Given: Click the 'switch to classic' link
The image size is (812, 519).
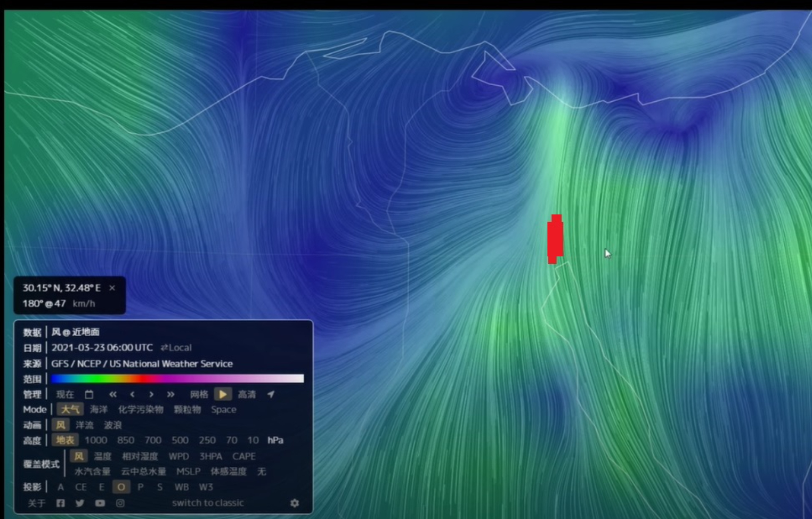Looking at the screenshot, I should click(x=207, y=503).
